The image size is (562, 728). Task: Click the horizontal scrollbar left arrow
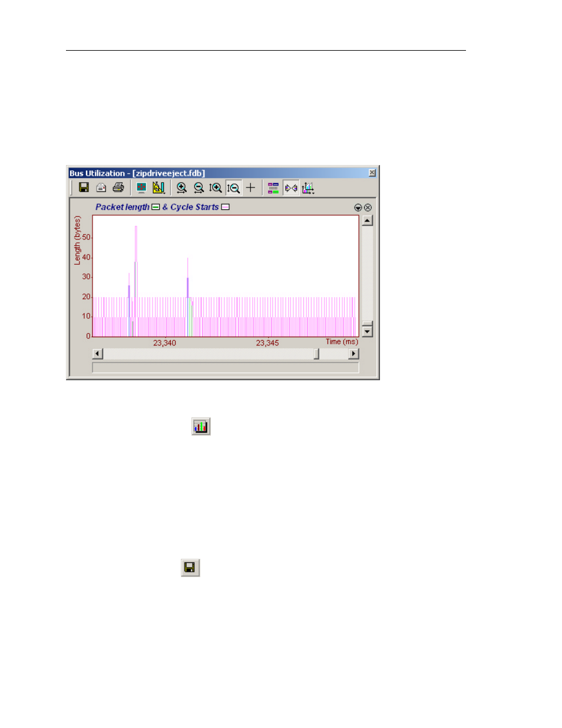(98, 354)
